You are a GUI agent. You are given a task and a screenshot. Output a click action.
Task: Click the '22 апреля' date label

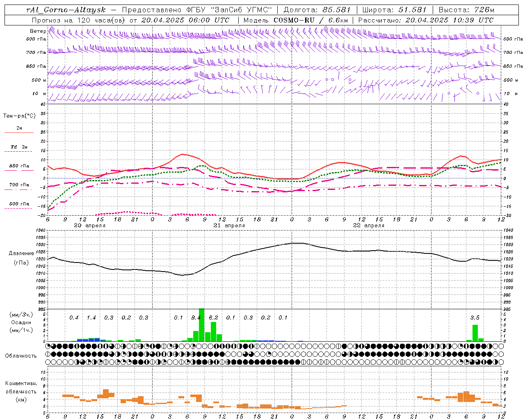click(x=368, y=226)
